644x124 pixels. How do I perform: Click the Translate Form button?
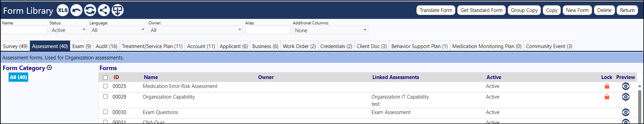[436, 10]
